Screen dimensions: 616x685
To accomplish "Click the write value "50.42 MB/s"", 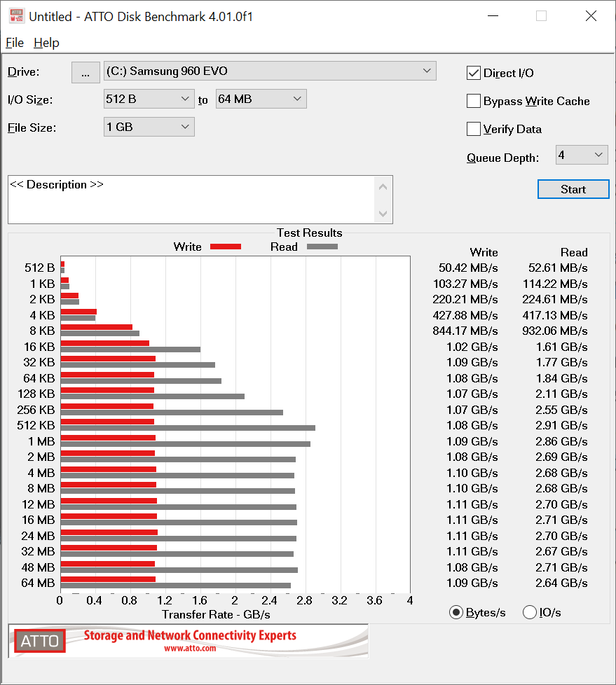I will pos(468,268).
